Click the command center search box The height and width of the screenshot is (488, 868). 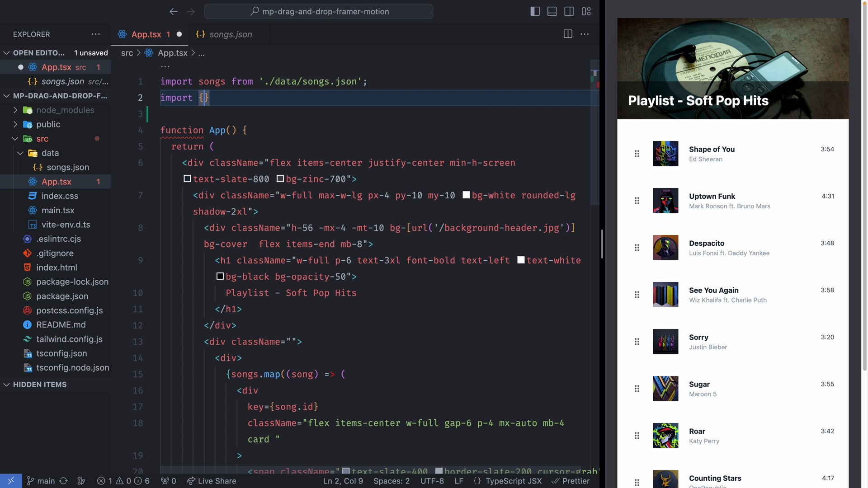(x=319, y=11)
